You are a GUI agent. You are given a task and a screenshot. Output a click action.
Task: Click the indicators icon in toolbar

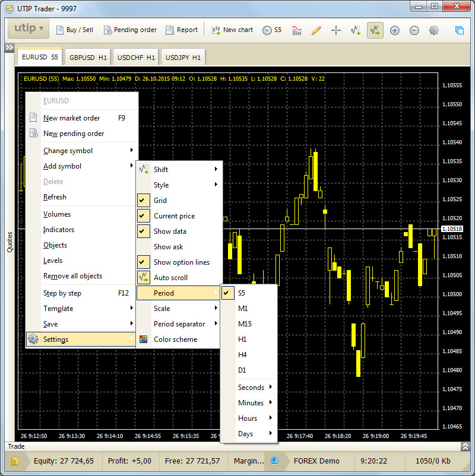click(297, 30)
